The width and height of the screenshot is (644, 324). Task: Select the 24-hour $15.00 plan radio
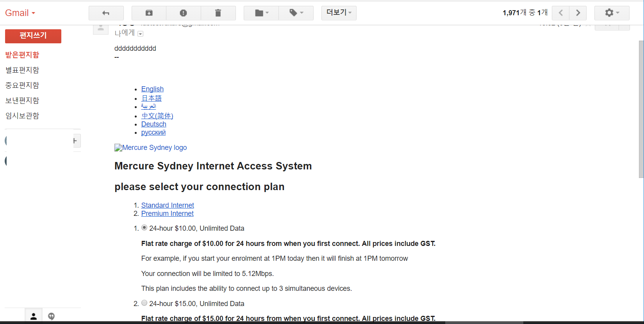pos(144,303)
